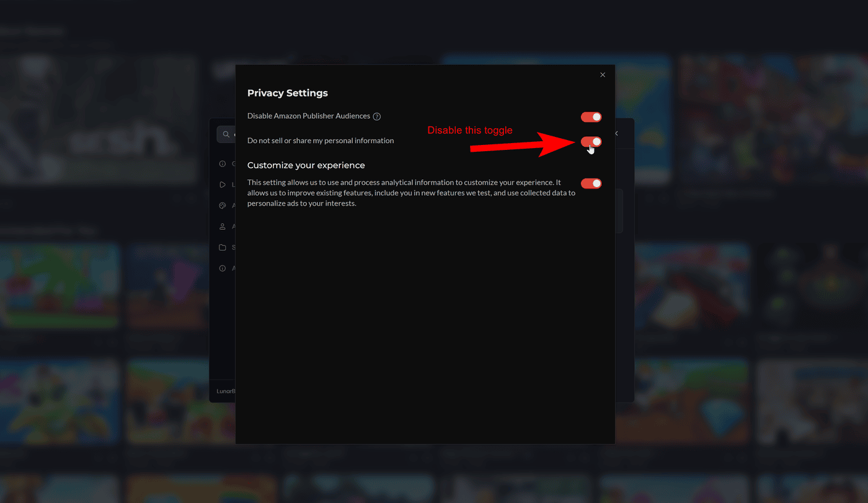
Task: Select folder icon in background settings sidebar
Action: pos(223,248)
